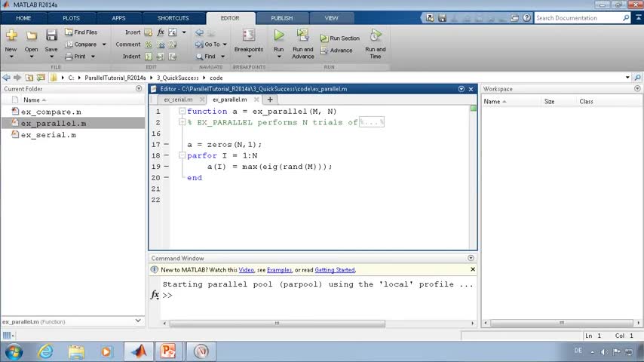Open the Getting Started link

pyautogui.click(x=335, y=270)
